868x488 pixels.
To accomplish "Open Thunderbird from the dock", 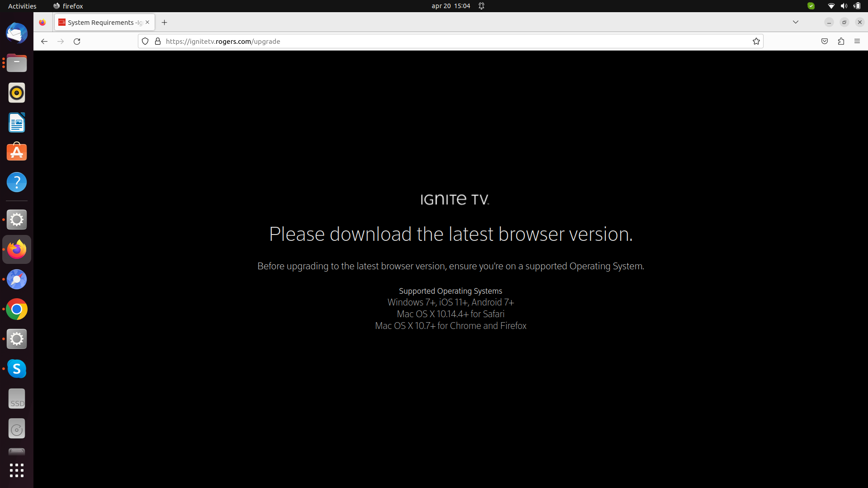I will coord(16,33).
